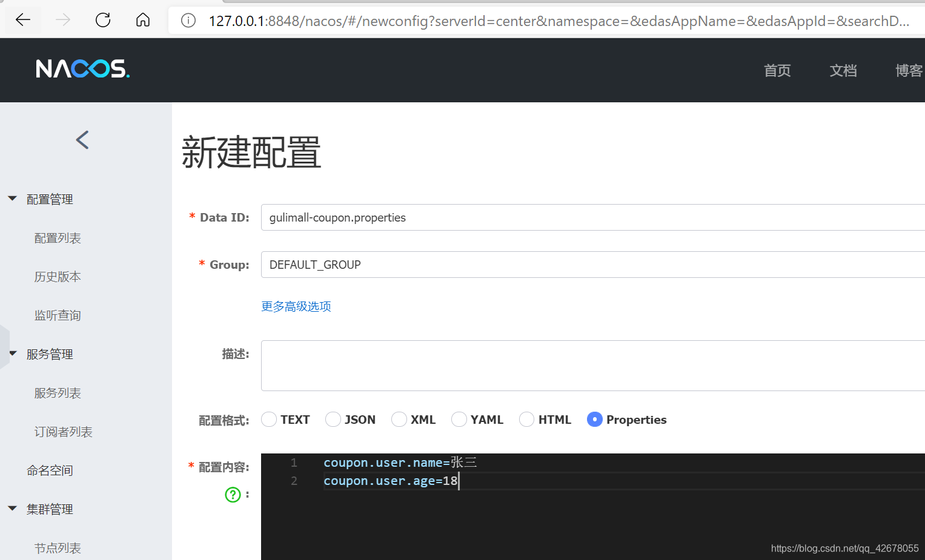Viewport: 925px width, 560px height.
Task: Collapse the 服务管理 menu group
Action: [12, 354]
